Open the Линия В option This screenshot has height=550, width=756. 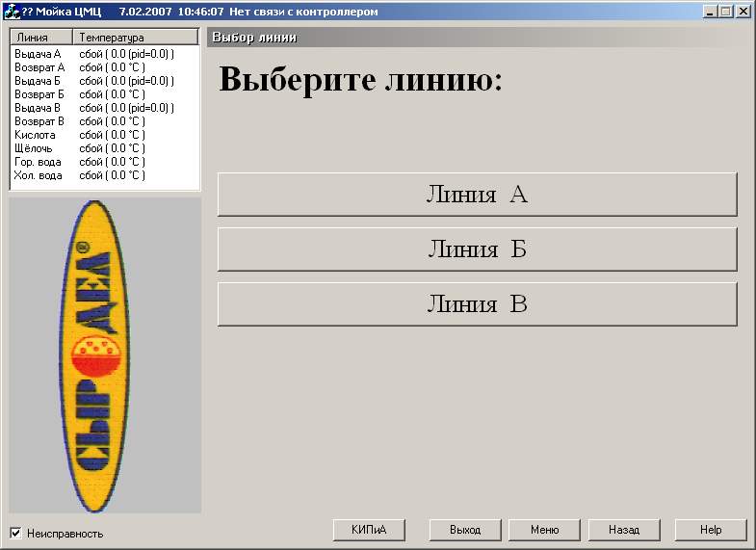(478, 304)
